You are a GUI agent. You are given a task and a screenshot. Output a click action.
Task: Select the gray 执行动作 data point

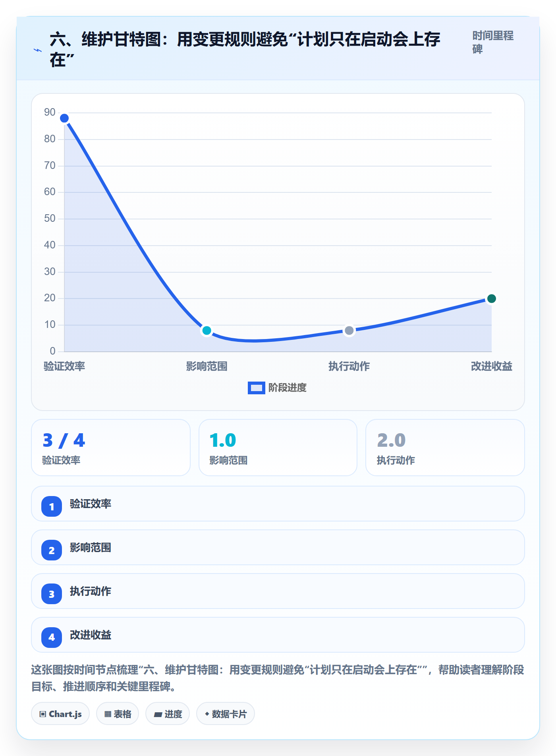coord(349,330)
